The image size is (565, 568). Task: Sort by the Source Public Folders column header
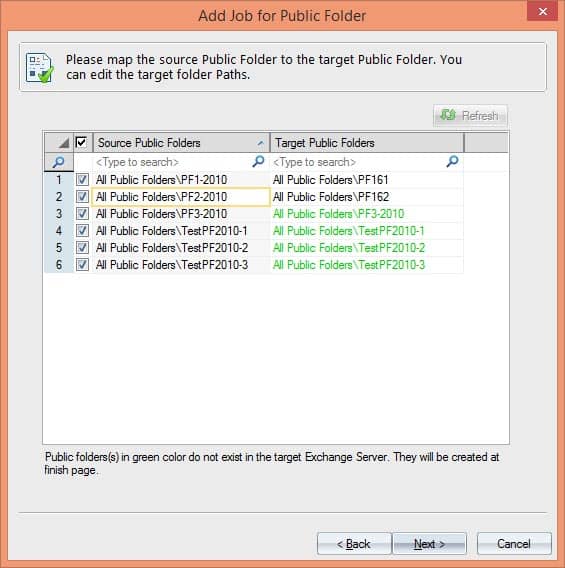click(x=181, y=142)
